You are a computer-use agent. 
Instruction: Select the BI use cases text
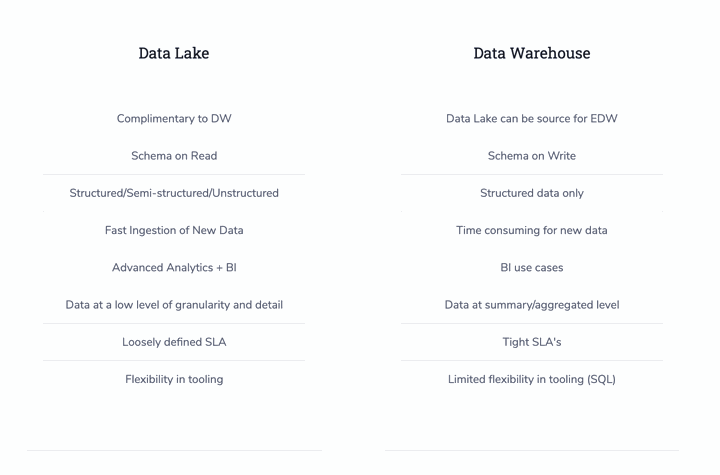click(532, 267)
